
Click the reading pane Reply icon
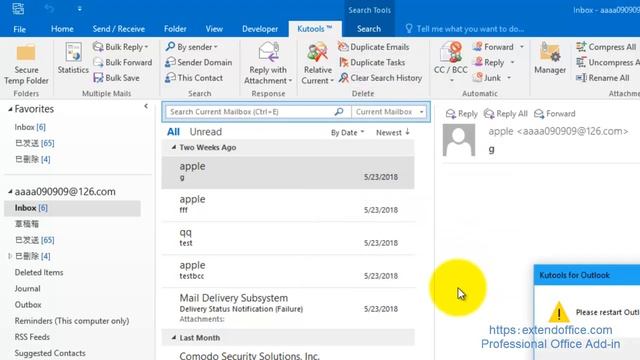[x=451, y=114]
